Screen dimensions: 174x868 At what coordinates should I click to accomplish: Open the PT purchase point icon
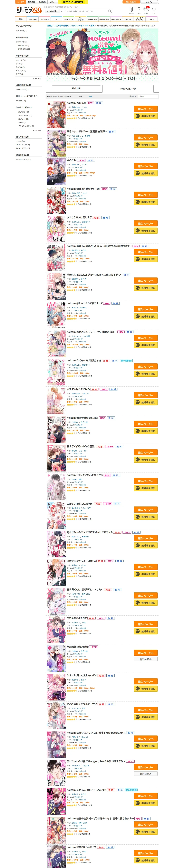(146, 10)
